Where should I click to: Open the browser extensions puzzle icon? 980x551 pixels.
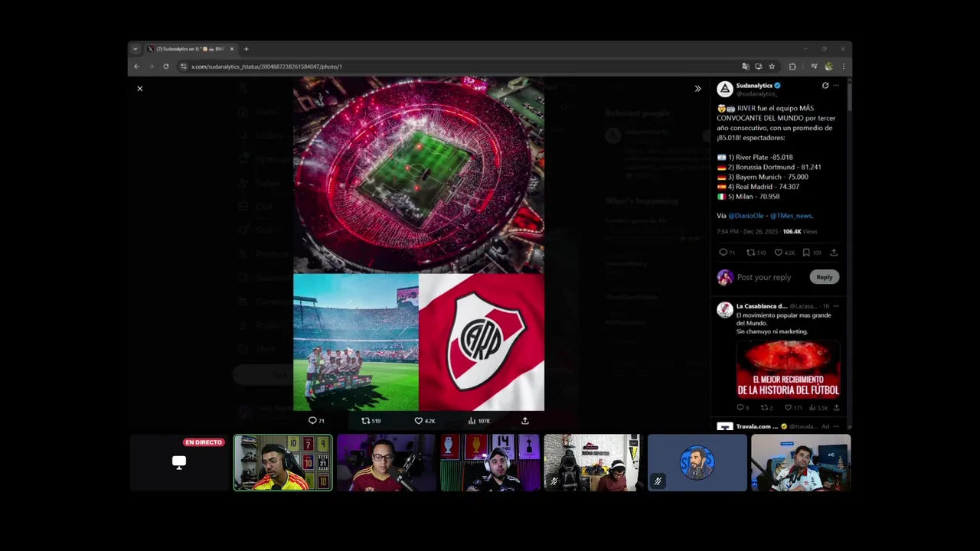point(792,67)
